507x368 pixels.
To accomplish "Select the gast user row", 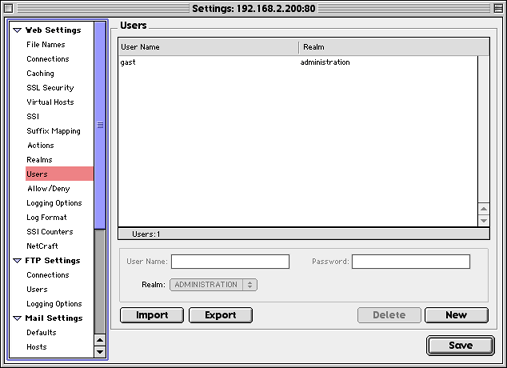I will 298,62.
